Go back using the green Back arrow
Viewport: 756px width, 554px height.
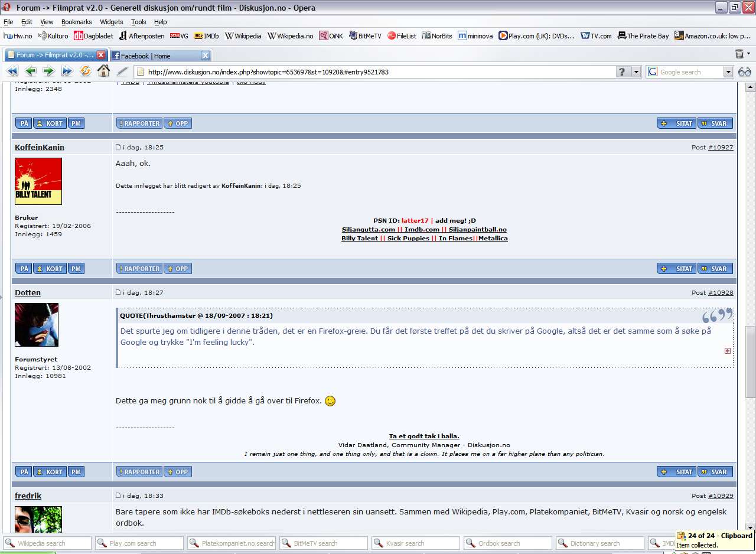pos(31,71)
